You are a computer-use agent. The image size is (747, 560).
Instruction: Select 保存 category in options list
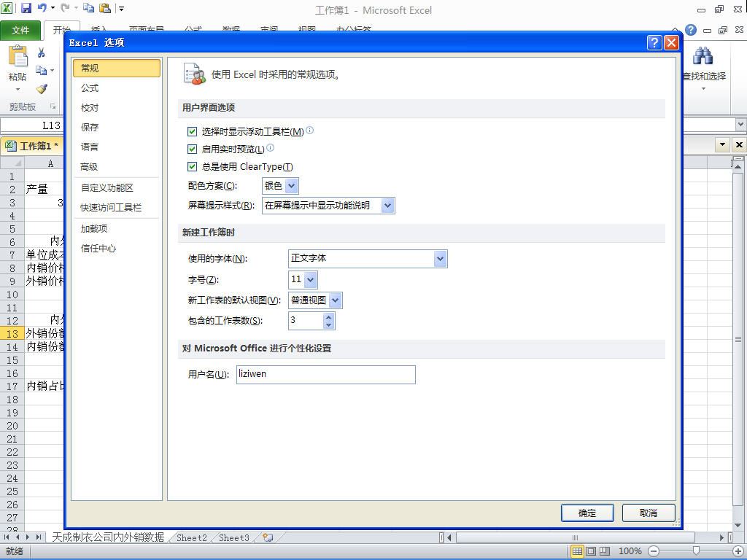pos(117,127)
